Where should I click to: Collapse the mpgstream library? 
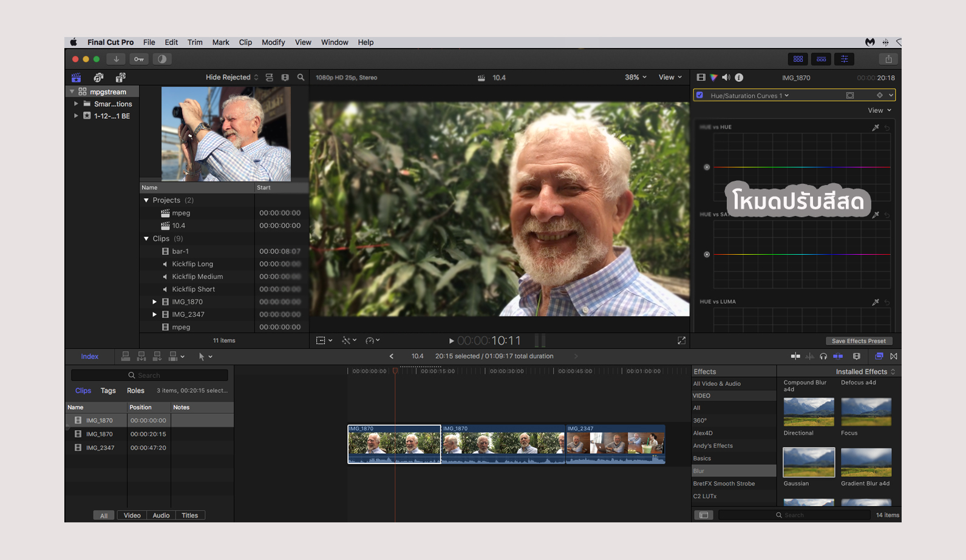tap(72, 92)
